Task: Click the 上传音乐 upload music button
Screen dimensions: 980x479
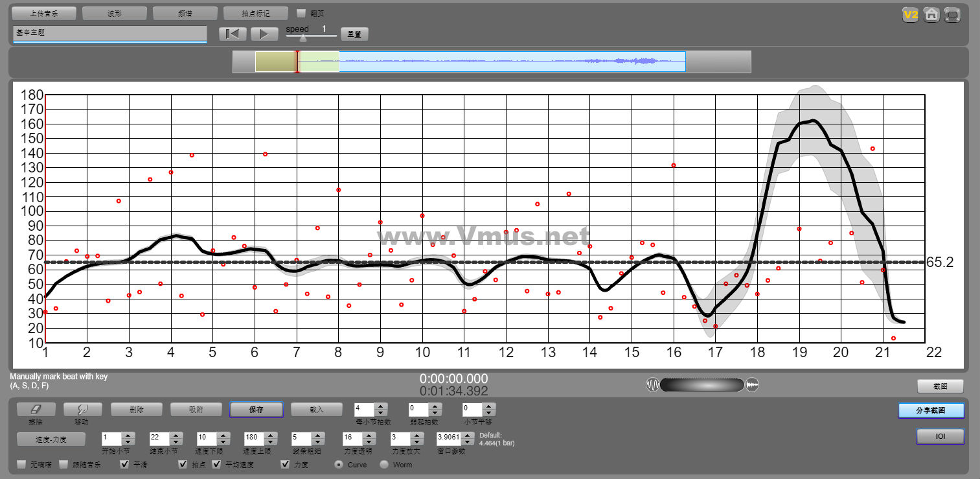Action: tap(44, 13)
